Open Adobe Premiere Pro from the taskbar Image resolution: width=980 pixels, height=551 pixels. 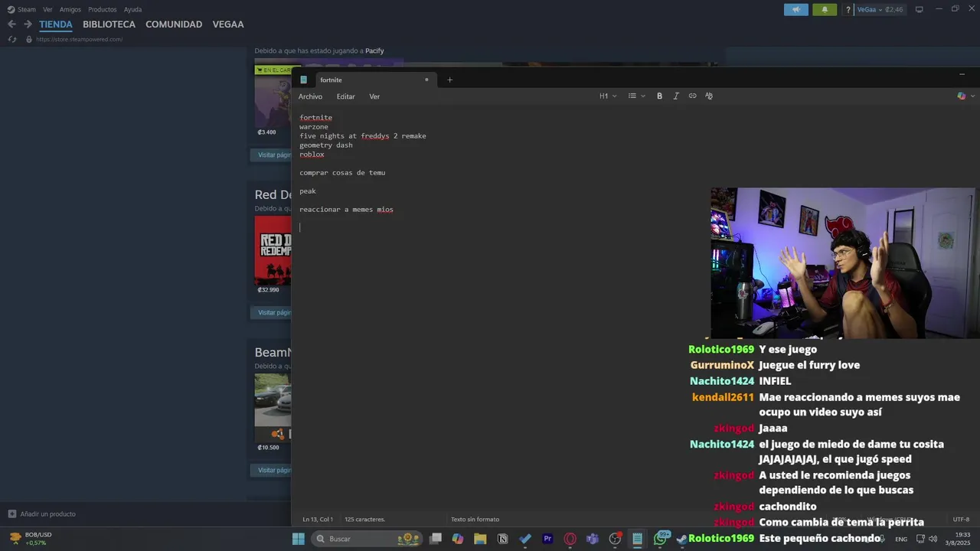click(x=547, y=539)
